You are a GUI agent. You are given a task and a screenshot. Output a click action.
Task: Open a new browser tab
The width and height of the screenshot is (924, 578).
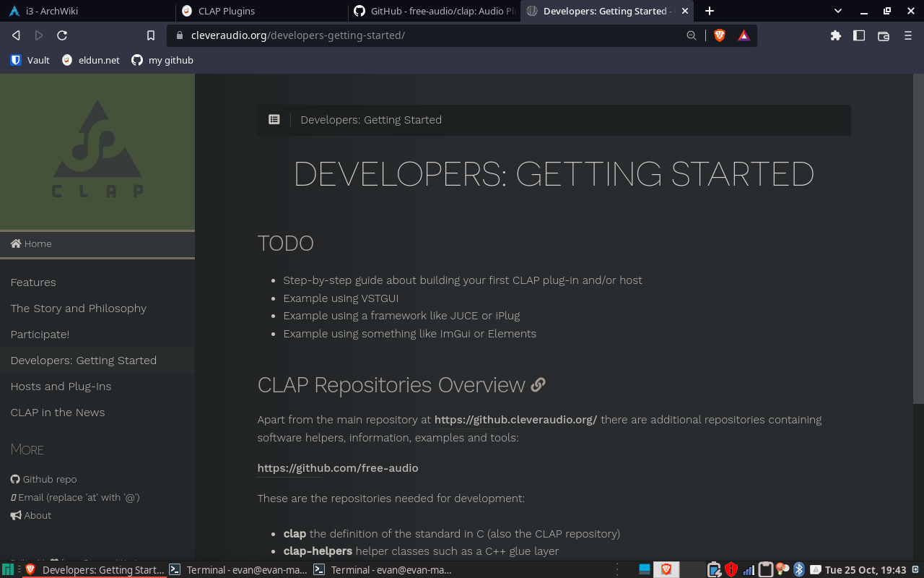[x=710, y=11]
